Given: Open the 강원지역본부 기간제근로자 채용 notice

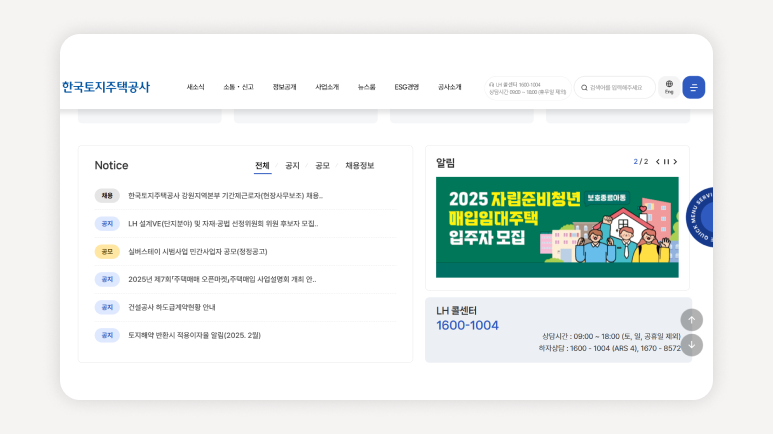Looking at the screenshot, I should click(225, 196).
